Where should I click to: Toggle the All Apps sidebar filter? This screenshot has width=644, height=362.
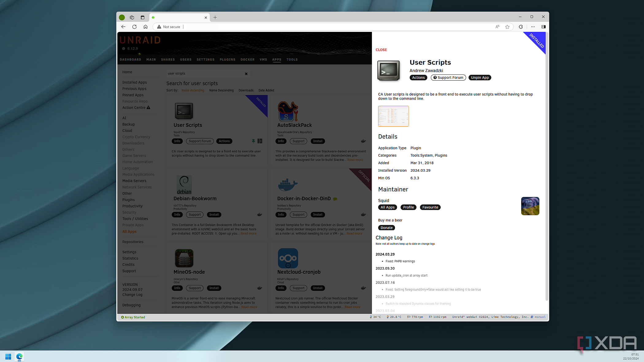(x=129, y=231)
